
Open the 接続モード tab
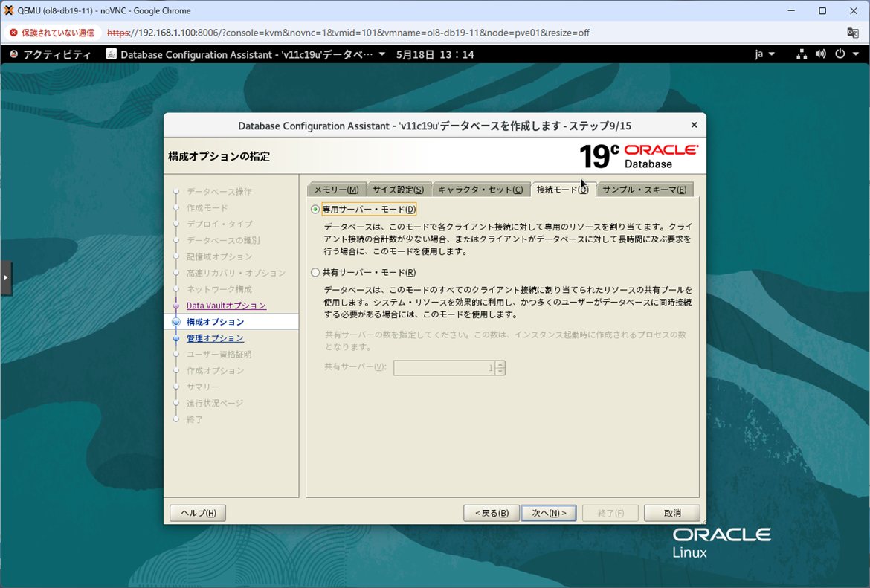(563, 189)
